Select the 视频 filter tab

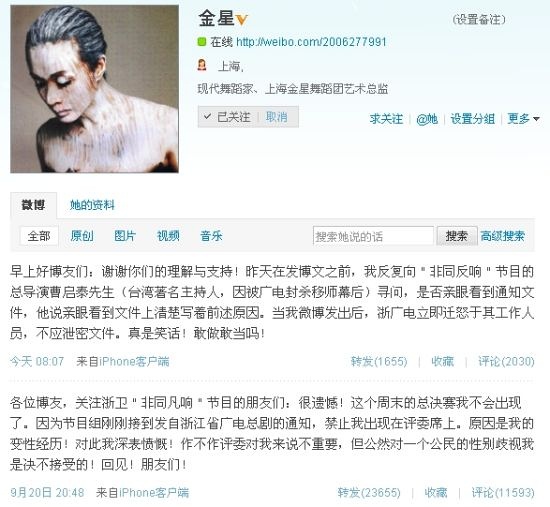(168, 236)
